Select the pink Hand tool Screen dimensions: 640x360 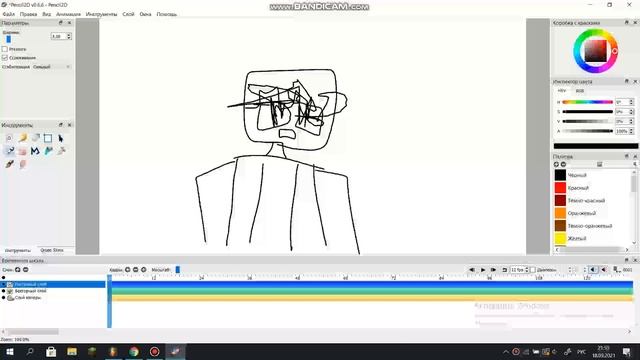pyautogui.click(x=22, y=151)
